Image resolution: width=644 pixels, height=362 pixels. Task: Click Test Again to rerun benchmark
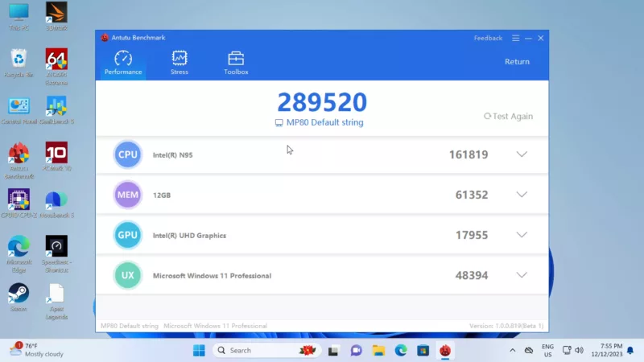509,116
